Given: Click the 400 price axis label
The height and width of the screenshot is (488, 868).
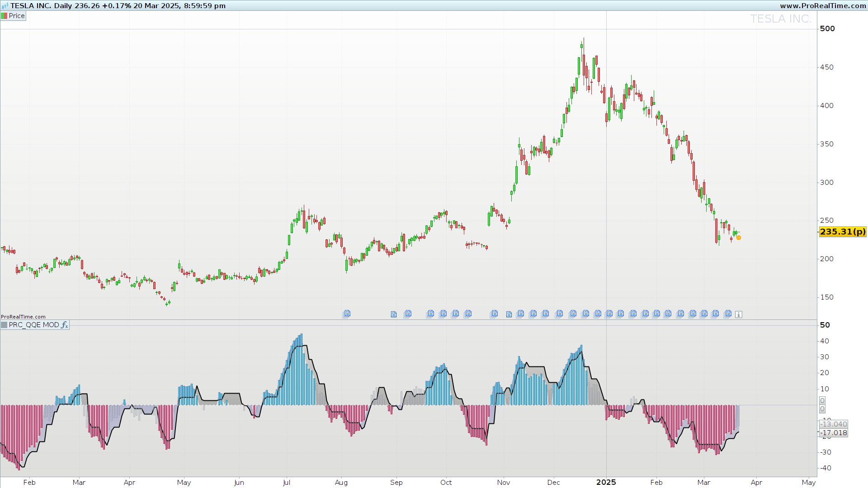Looking at the screenshot, I should (x=827, y=106).
